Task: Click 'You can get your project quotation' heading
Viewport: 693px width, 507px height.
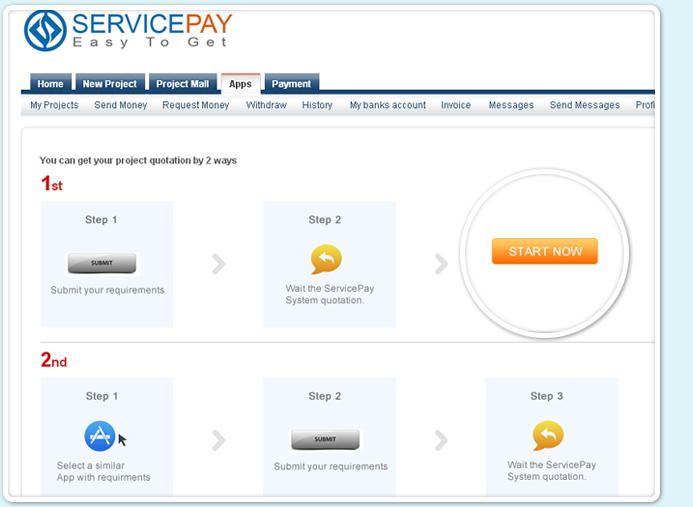Action: pyautogui.click(x=138, y=160)
